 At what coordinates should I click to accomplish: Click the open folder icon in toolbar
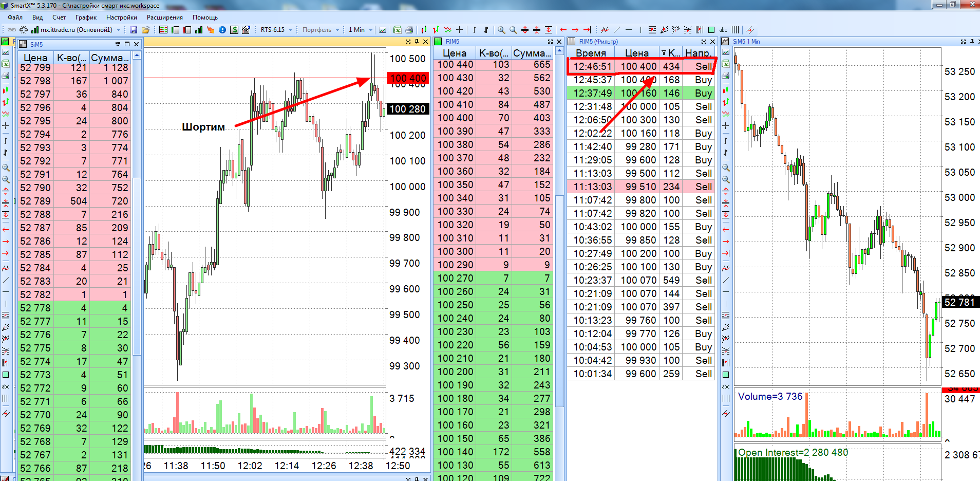point(145,30)
